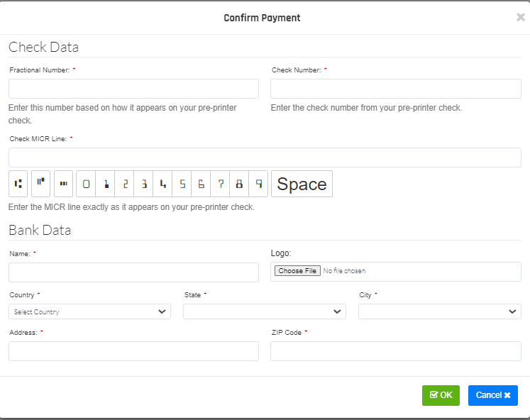The image size is (530, 420).
Task: Click the 'No file chosen' text
Action: pyautogui.click(x=344, y=270)
